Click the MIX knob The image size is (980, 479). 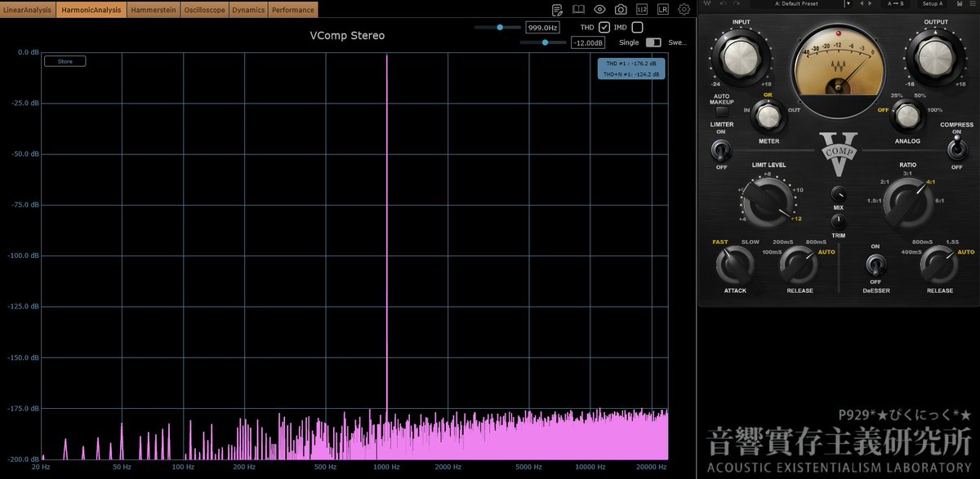[838, 194]
